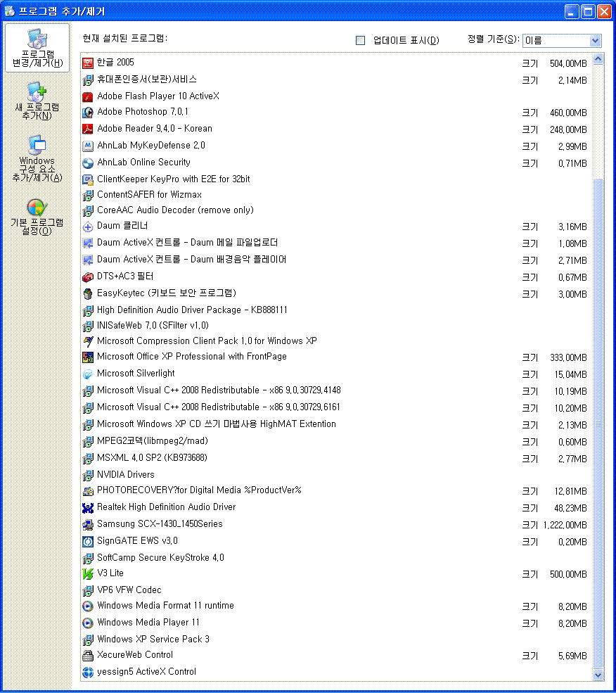Screen dimensions: 616x693
Task: Close the 프로그램 추가/제거 window
Action: [x=604, y=11]
